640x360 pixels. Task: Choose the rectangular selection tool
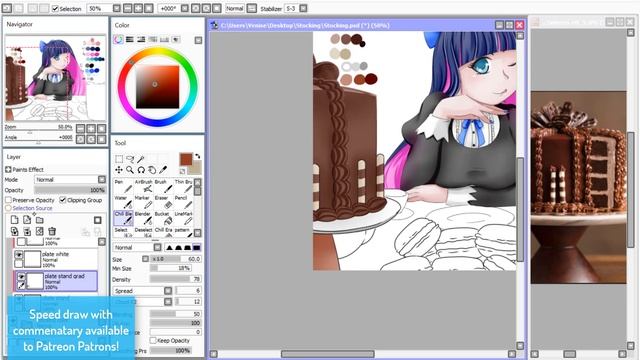coord(119,159)
